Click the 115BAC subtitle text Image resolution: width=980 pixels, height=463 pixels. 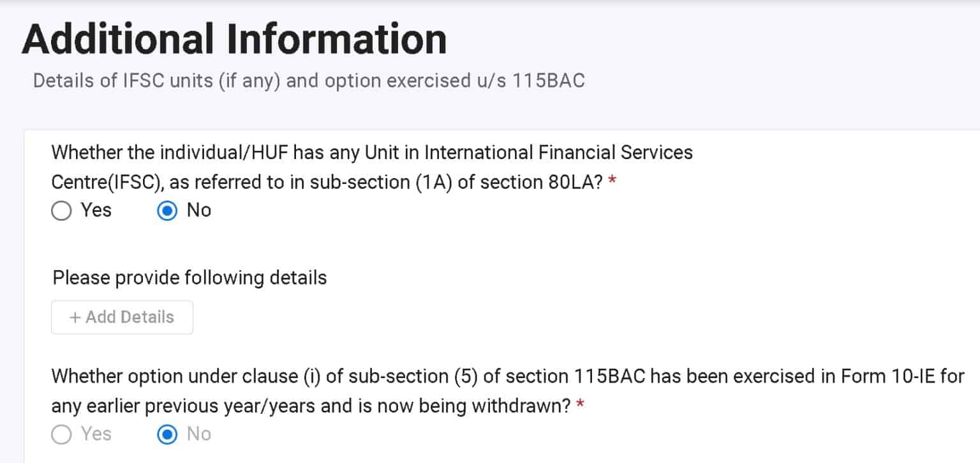click(308, 80)
